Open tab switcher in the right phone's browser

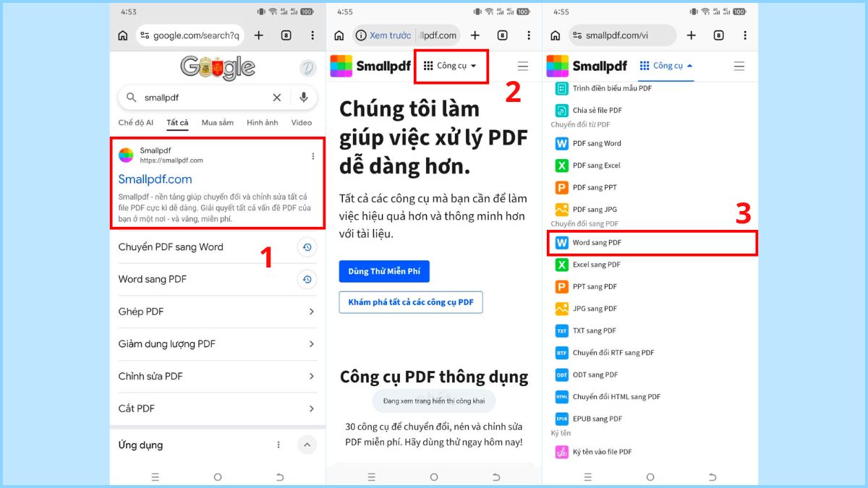tap(718, 35)
